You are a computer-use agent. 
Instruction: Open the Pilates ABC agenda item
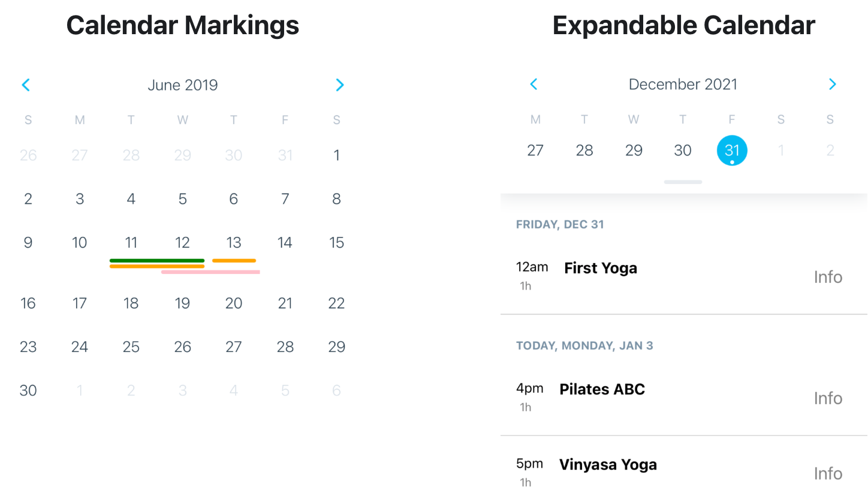(602, 390)
